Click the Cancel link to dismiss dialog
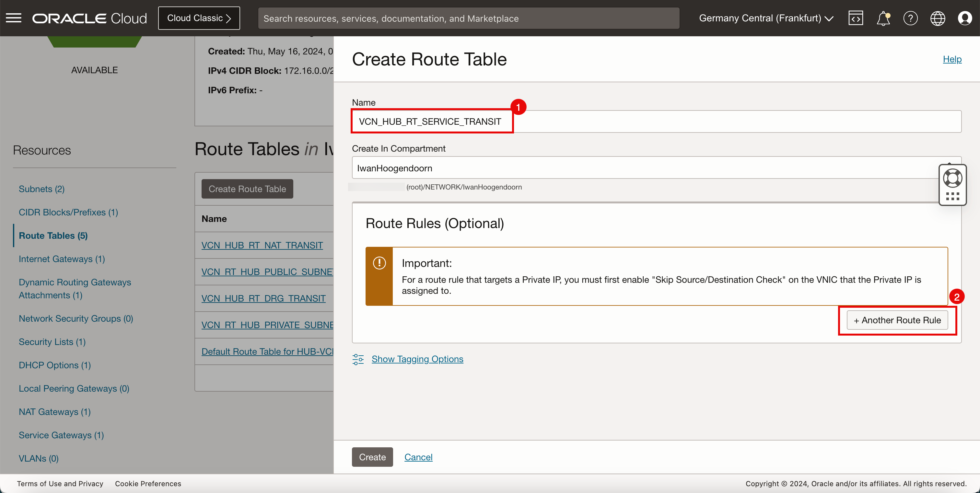Viewport: 980px width, 493px height. 418,456
